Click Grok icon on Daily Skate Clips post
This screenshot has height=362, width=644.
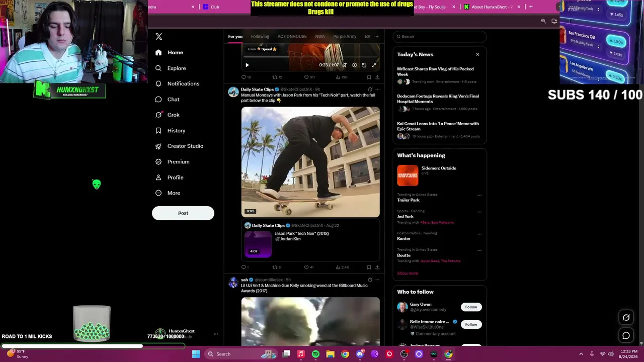click(370, 89)
